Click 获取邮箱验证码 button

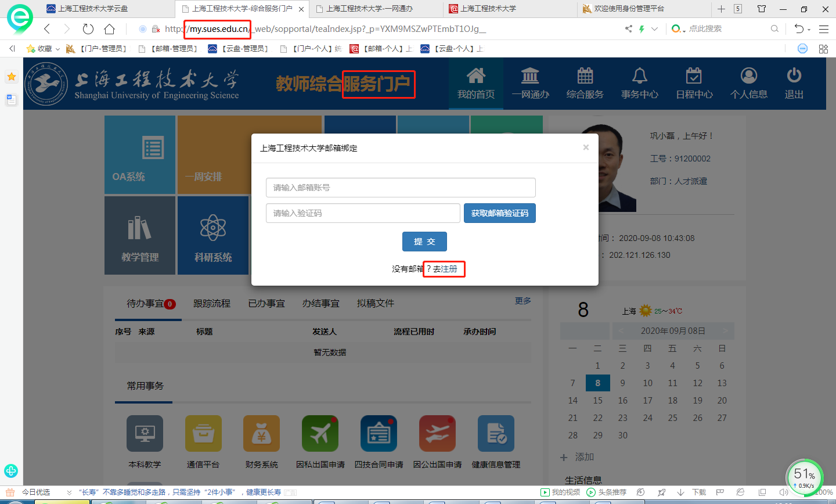(x=500, y=213)
